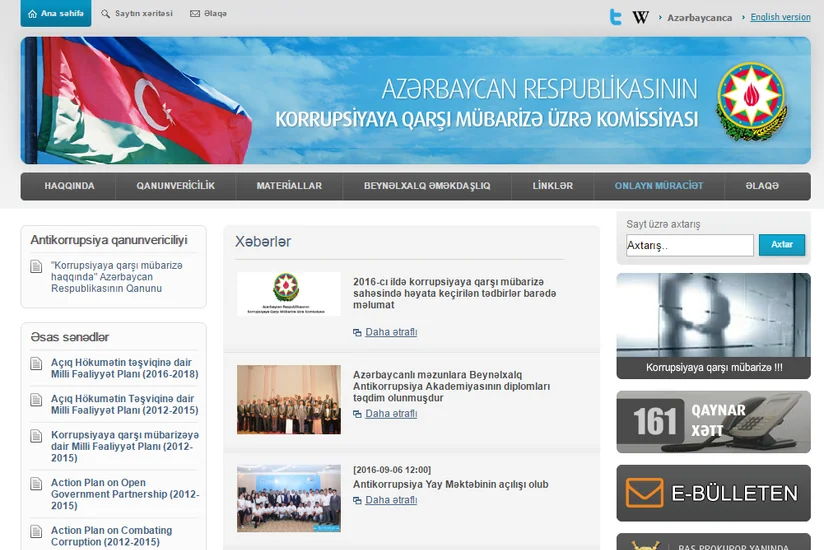Open the 161 Qaynar Xətt banner
Screen dimensions: 824x550
(713, 422)
